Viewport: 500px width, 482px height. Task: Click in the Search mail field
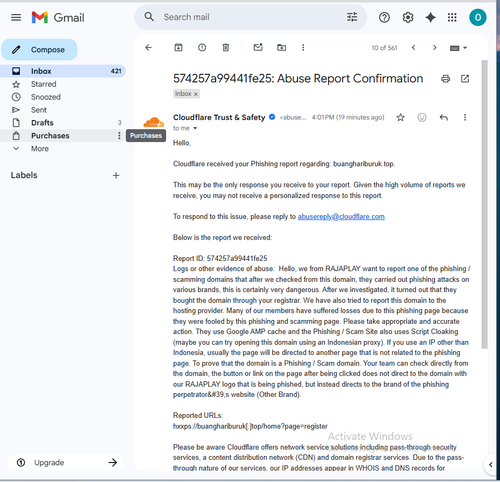[250, 17]
